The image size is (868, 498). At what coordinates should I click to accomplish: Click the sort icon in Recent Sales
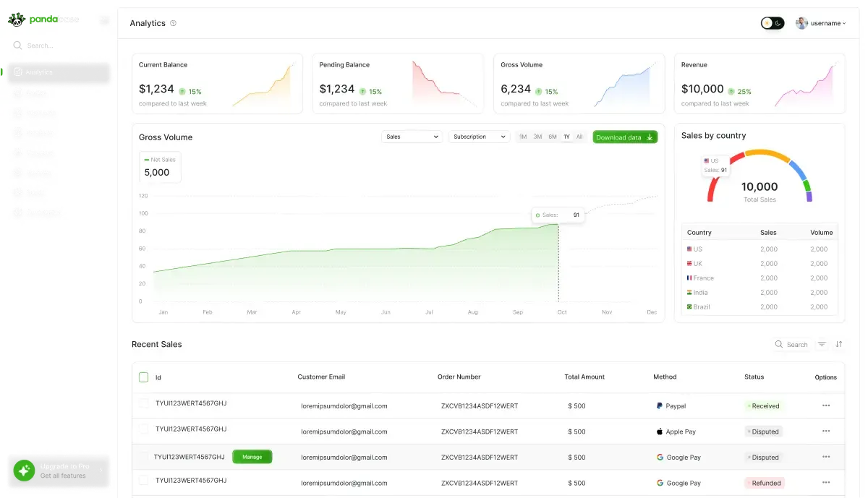pos(839,345)
